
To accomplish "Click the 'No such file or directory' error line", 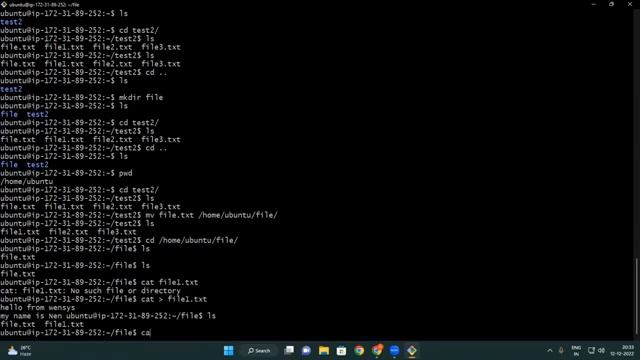I will [x=91, y=291].
